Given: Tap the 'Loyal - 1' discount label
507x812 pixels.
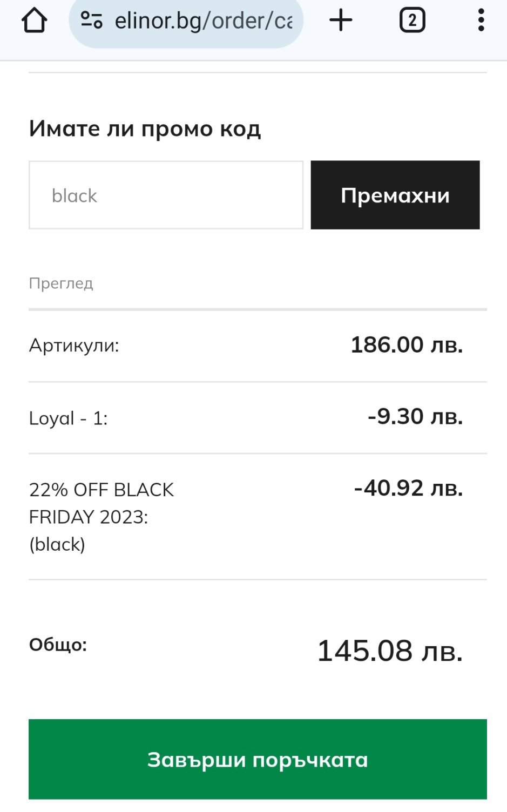Looking at the screenshot, I should (x=69, y=418).
